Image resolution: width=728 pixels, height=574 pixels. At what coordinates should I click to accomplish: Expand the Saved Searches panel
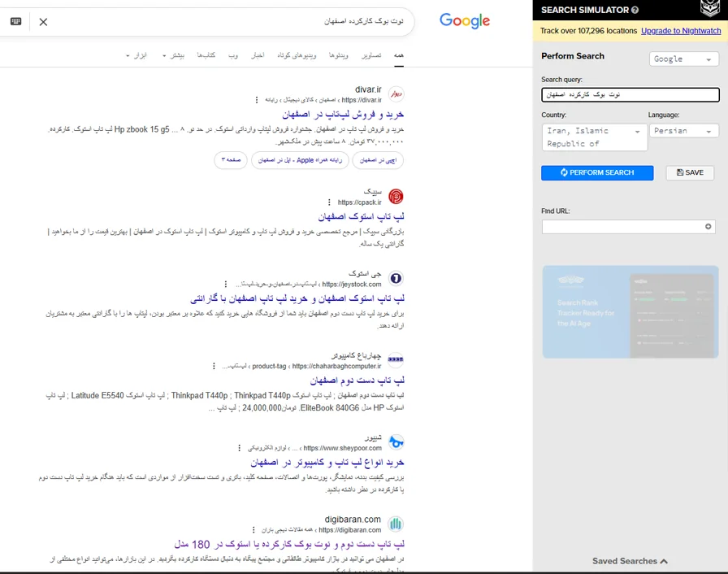630,561
